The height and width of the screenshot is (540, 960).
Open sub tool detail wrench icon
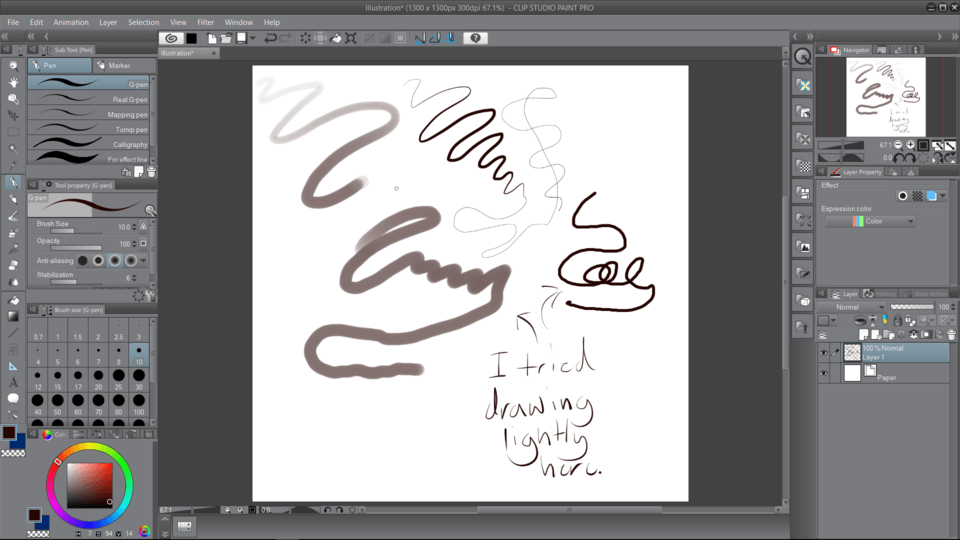(x=152, y=295)
